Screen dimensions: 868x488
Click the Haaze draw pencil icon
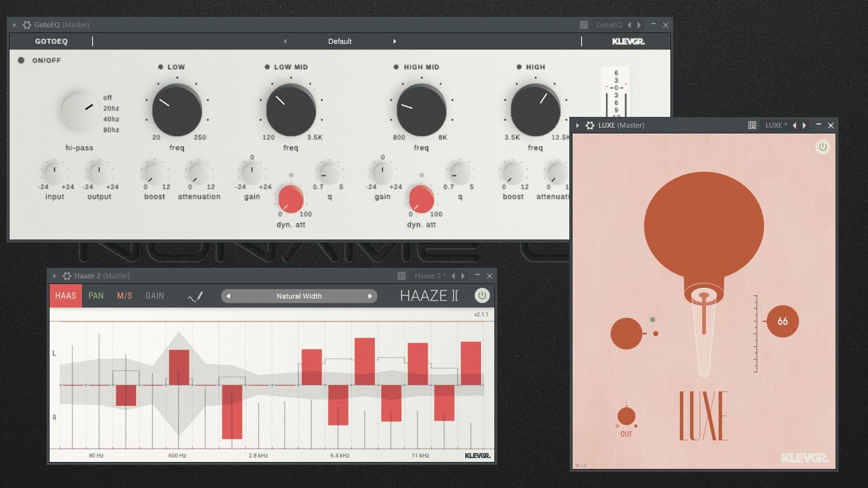(196, 296)
